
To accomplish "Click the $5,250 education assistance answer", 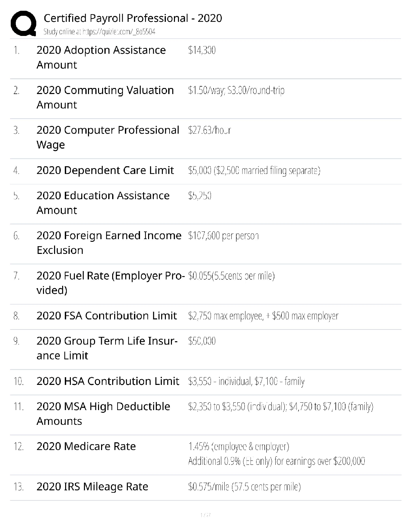I will [200, 196].
